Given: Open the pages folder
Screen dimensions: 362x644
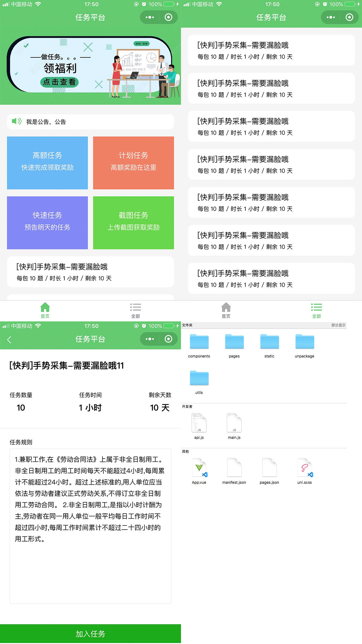Looking at the screenshot, I should tap(234, 342).
